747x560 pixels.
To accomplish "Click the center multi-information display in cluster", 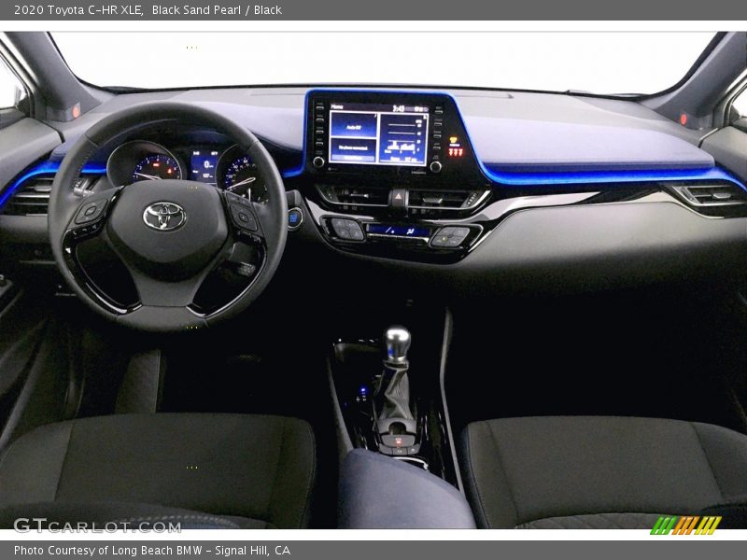I will [204, 166].
